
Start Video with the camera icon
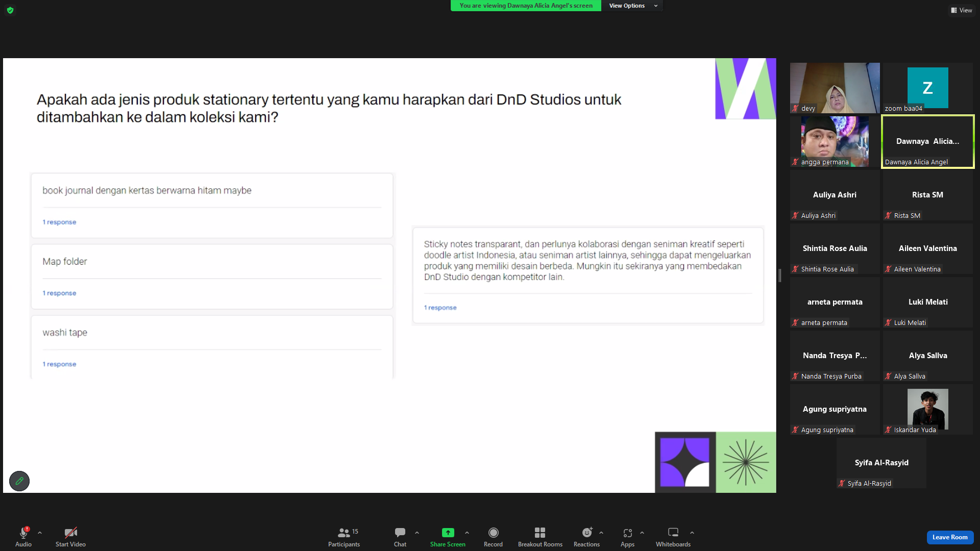pyautogui.click(x=71, y=533)
